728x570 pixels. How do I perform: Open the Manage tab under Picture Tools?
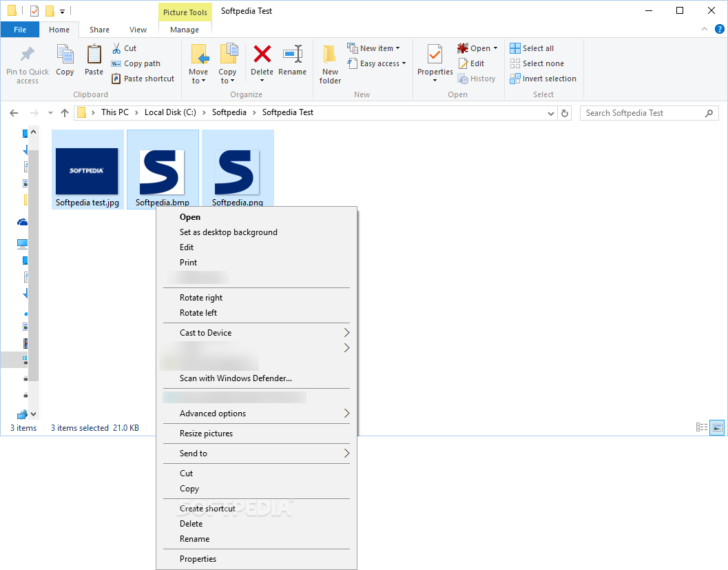[185, 30]
